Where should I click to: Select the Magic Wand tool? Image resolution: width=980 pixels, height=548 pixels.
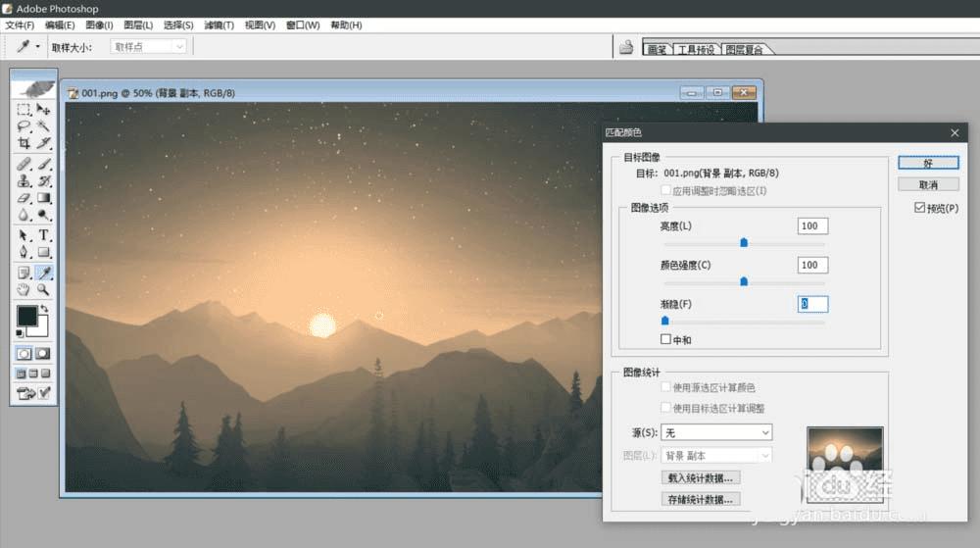pyautogui.click(x=43, y=126)
